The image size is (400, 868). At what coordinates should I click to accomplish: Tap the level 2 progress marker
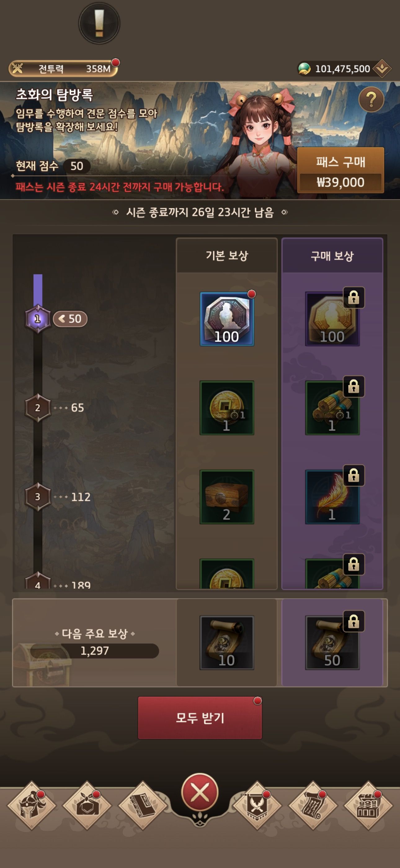point(38,408)
